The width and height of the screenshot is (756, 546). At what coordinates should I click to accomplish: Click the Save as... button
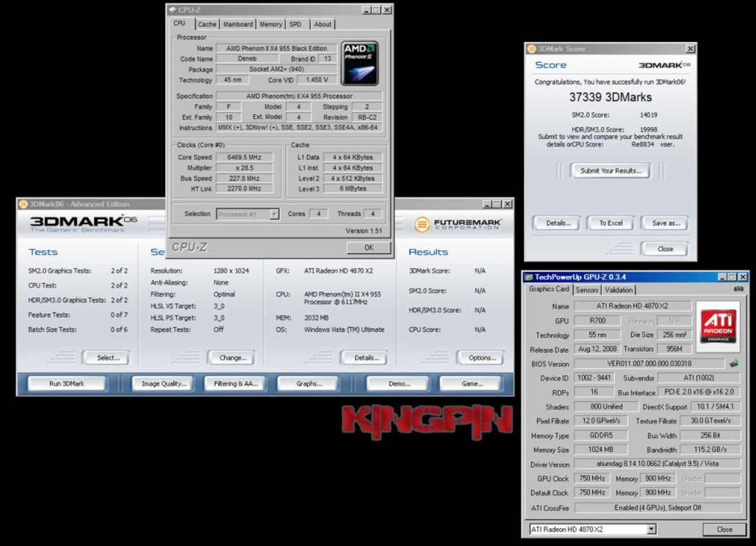tap(666, 223)
